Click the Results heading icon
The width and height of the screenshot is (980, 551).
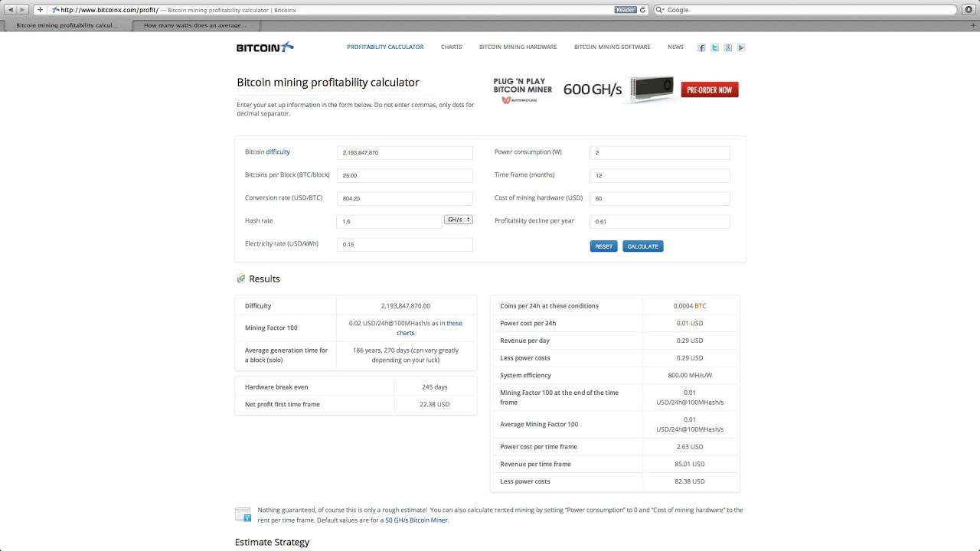240,279
